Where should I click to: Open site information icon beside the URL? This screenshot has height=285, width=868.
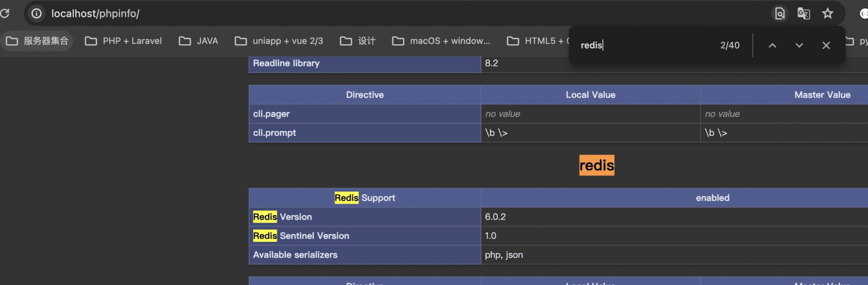(37, 13)
